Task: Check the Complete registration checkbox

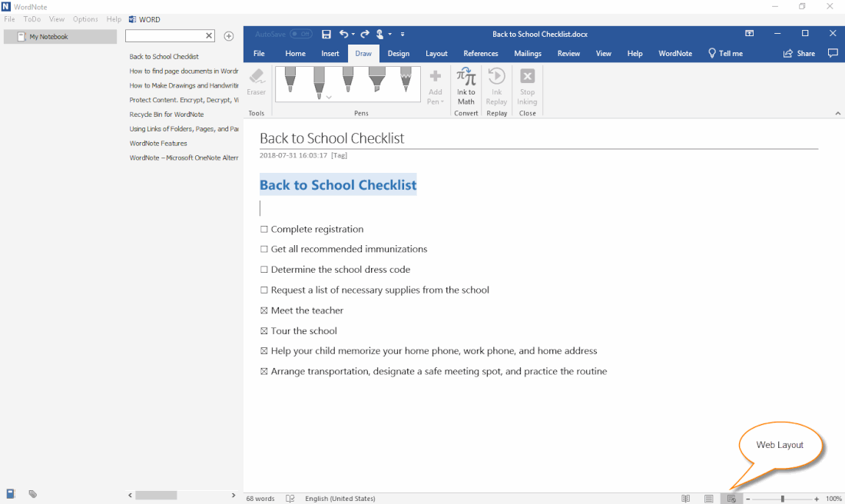Action: 264,229
